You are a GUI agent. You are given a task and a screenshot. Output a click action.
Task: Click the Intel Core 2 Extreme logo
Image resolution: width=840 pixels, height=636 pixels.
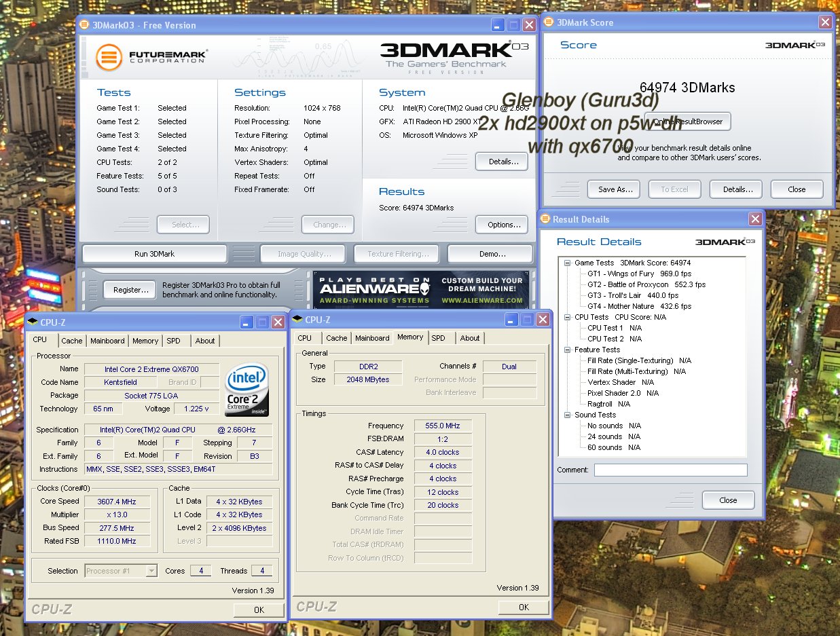(247, 390)
